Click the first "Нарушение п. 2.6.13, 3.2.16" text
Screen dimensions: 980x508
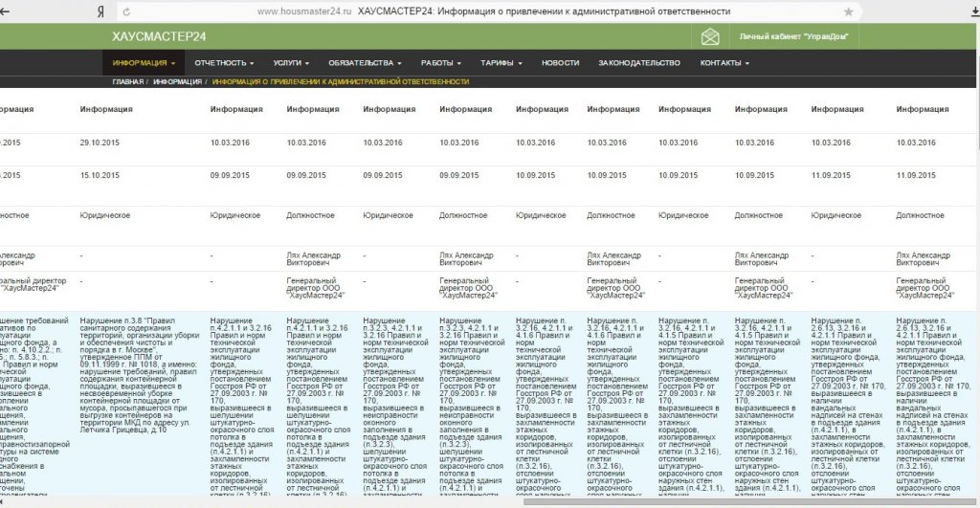[848, 407]
